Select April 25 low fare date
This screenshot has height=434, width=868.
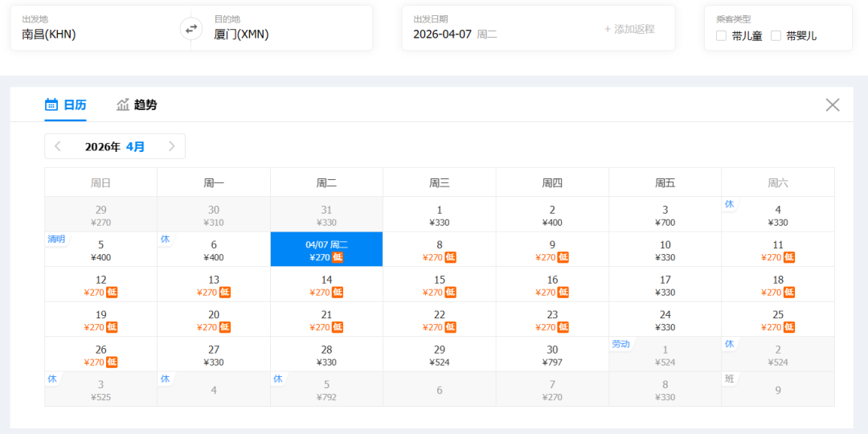(778, 319)
